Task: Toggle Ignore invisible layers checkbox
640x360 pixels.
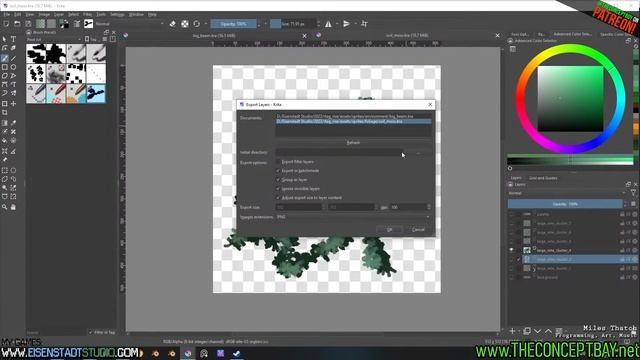Action: click(x=279, y=189)
